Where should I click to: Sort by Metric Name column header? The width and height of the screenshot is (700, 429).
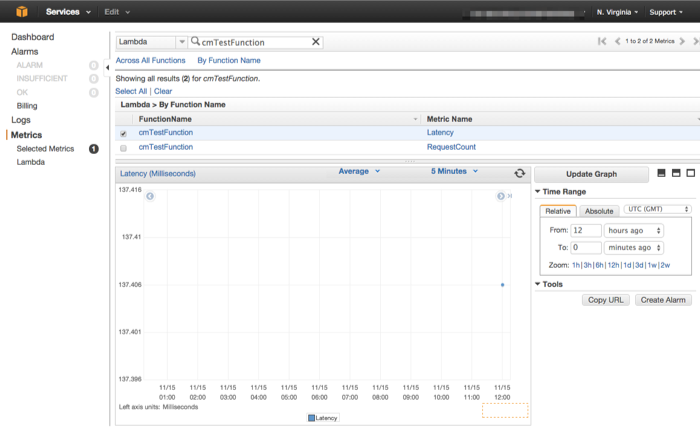pyautogui.click(x=450, y=119)
